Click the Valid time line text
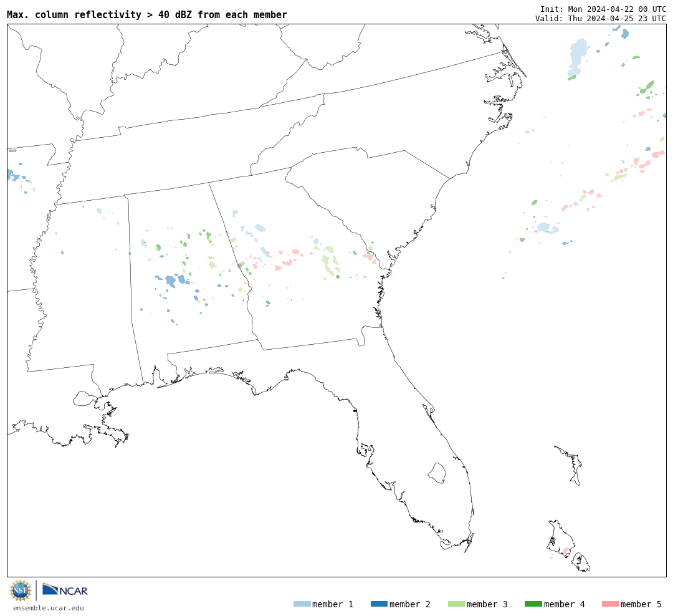The image size is (673, 616). pos(601,19)
